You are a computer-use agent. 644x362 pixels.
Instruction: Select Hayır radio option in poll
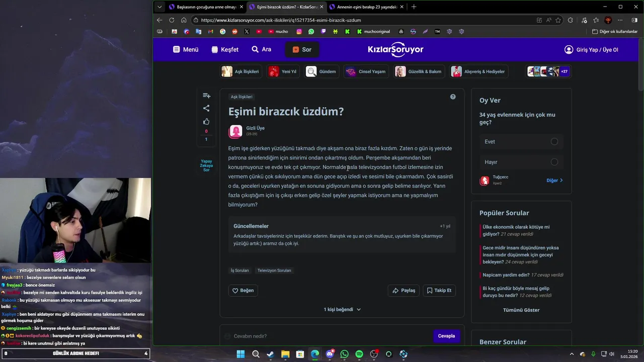(x=554, y=162)
